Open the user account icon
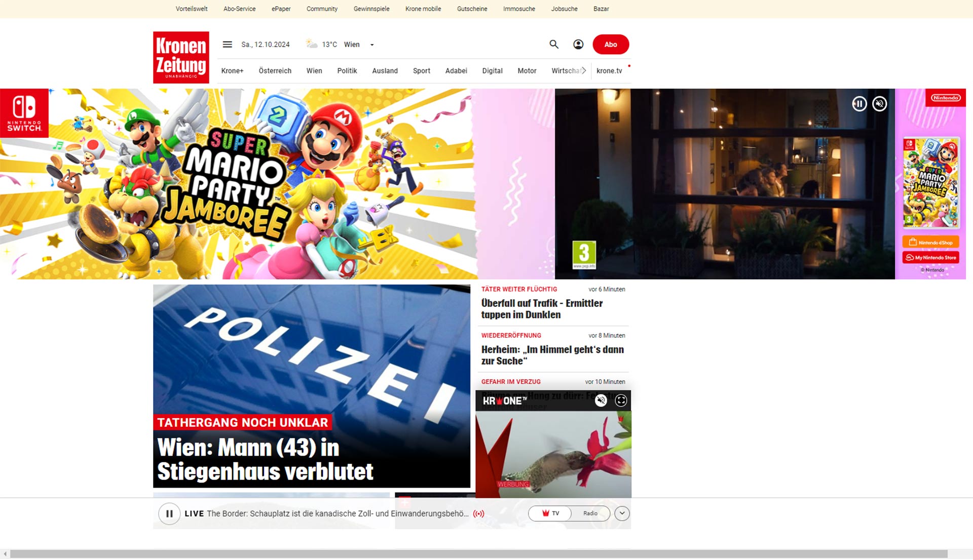Viewport: 973px width, 560px height. click(x=578, y=45)
